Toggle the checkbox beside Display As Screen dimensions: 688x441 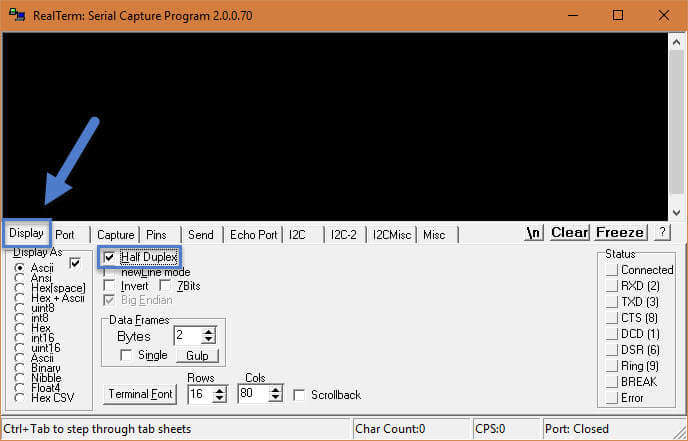pos(75,263)
